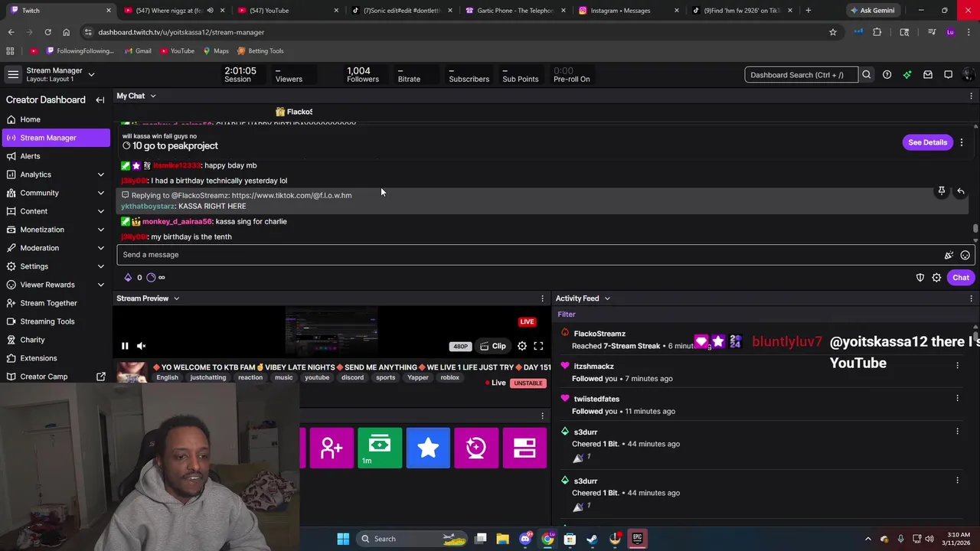980x551 pixels.
Task: Open Stream Together in sidebar
Action: click(x=55, y=303)
